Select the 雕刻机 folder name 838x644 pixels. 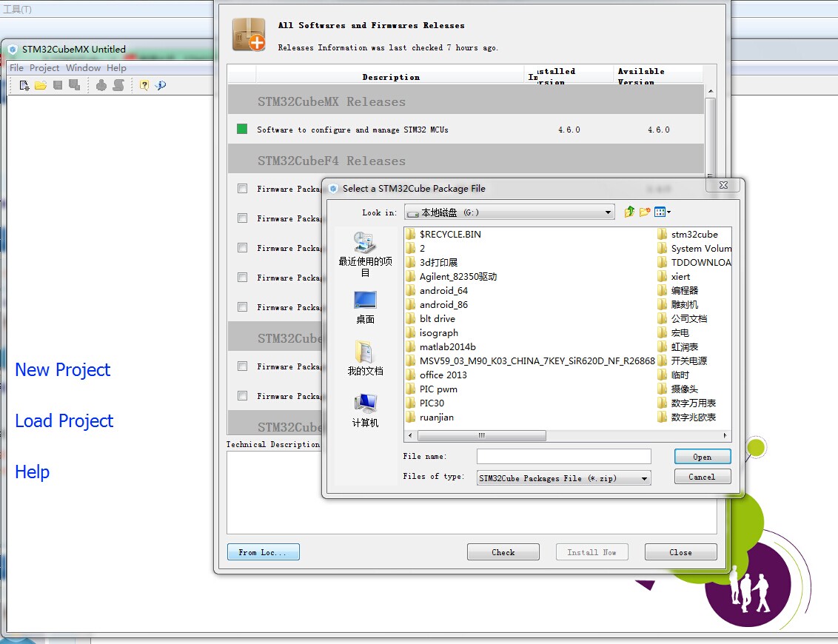click(x=685, y=305)
